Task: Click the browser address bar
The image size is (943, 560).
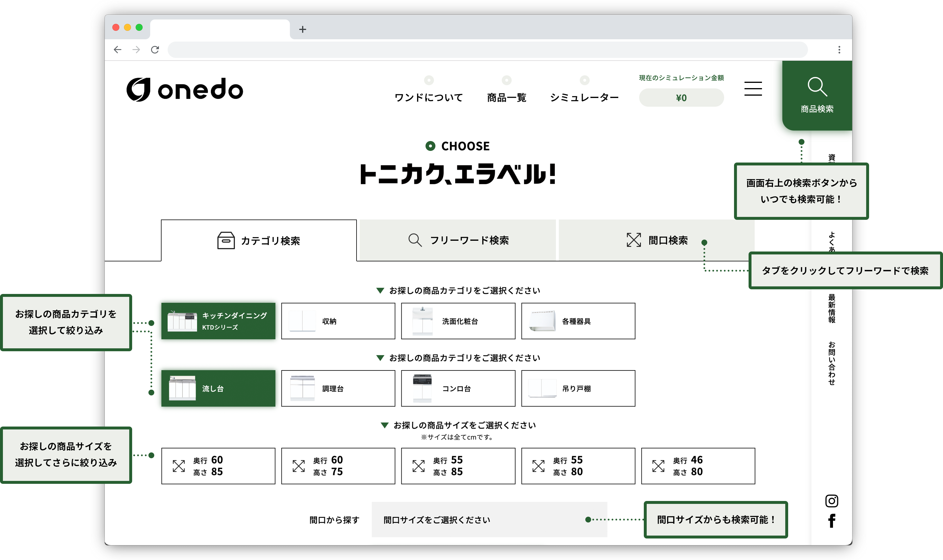Action: pos(487,50)
